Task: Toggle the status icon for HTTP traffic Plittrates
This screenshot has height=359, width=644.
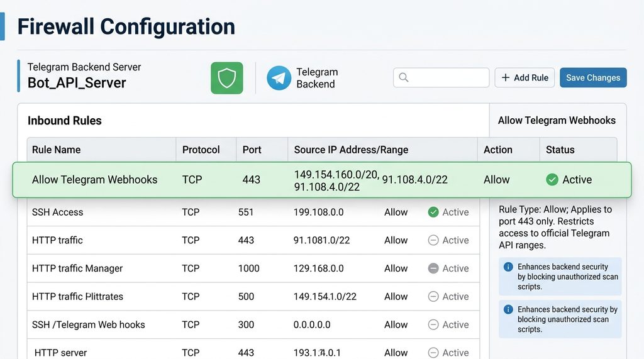Action: click(433, 297)
